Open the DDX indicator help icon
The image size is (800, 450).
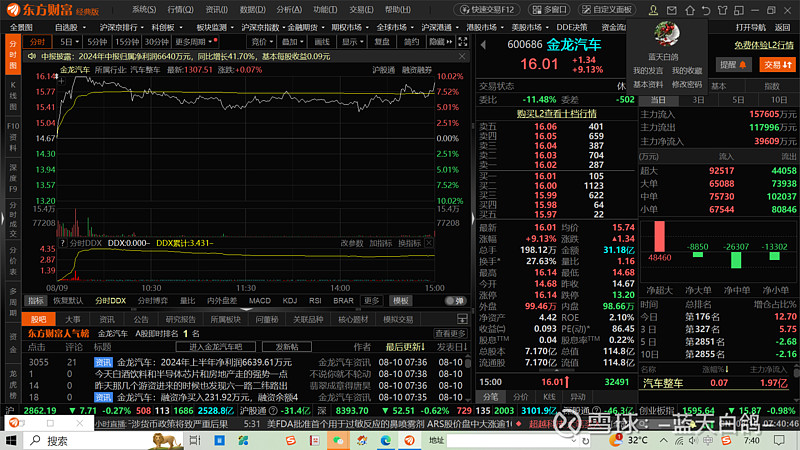tap(62, 243)
